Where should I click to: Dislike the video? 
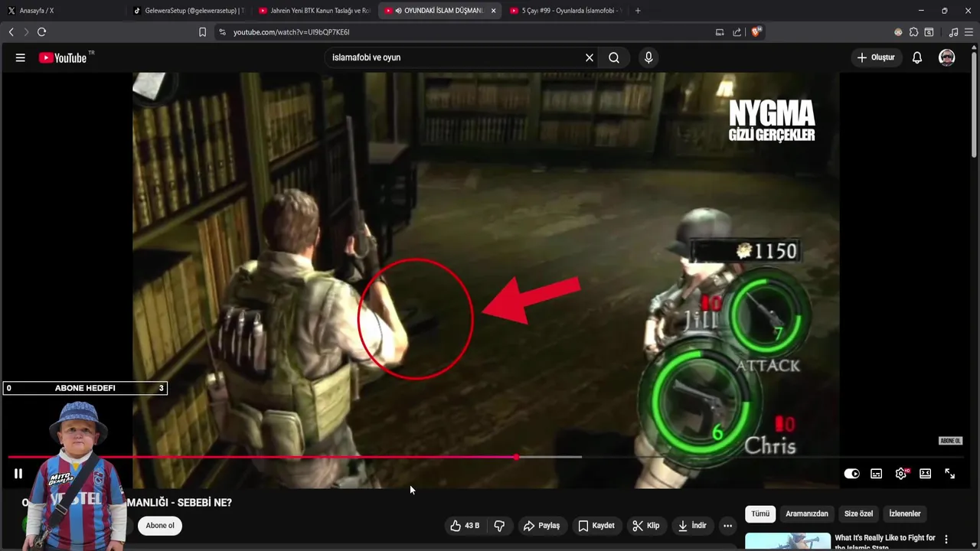pyautogui.click(x=499, y=526)
